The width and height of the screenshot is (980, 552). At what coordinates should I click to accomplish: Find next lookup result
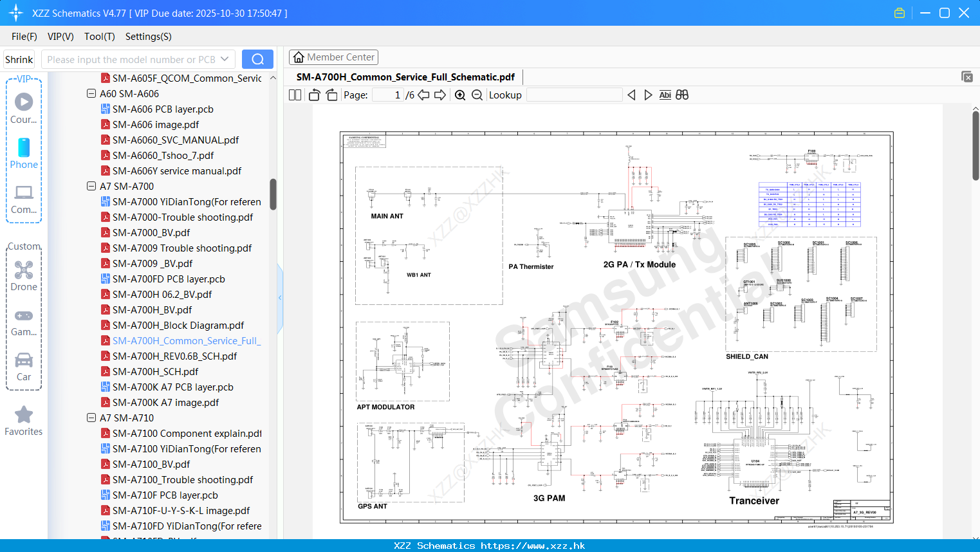648,95
